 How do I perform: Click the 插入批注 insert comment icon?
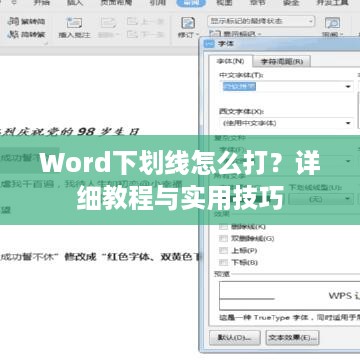(74, 23)
